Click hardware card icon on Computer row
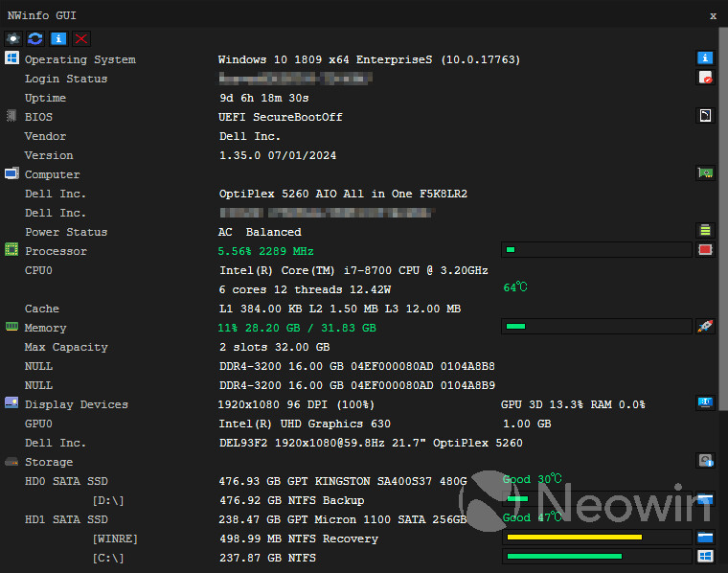728x573 pixels. pos(705,172)
